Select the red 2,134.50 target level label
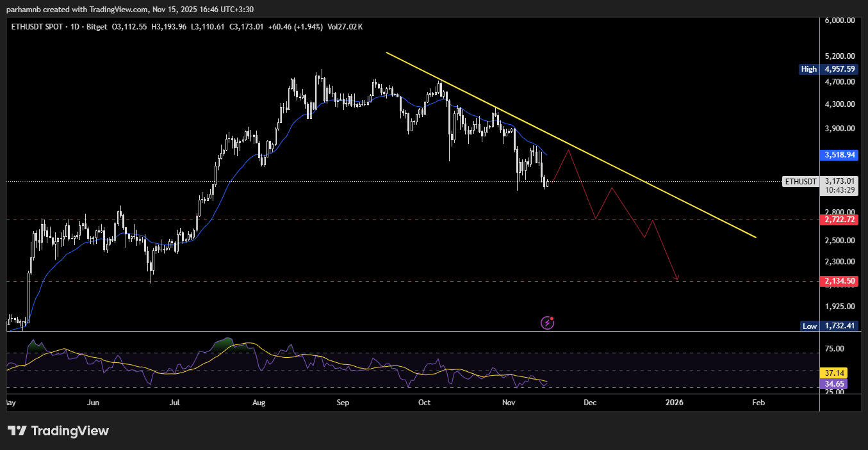 (x=839, y=281)
